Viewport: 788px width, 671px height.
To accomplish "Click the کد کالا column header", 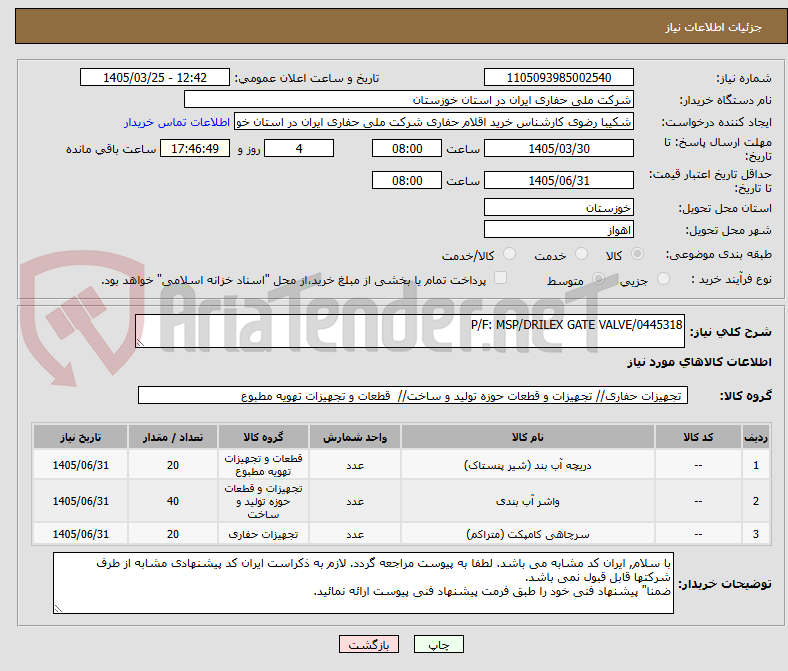I will click(x=698, y=437).
